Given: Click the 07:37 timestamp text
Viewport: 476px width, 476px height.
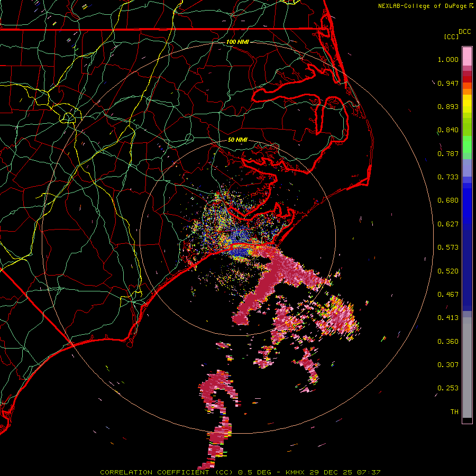Looking at the screenshot, I should click(369, 472).
